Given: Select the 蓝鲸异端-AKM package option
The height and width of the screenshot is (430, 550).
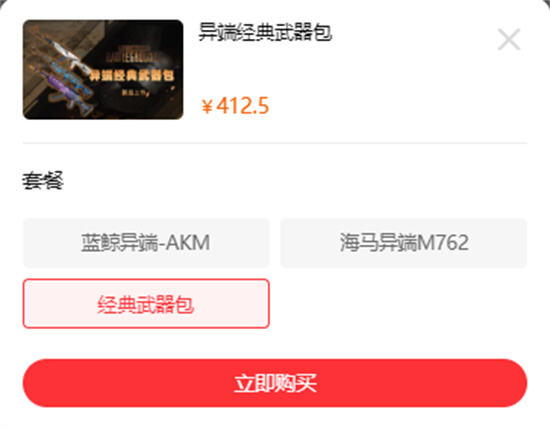Looking at the screenshot, I should point(146,243).
